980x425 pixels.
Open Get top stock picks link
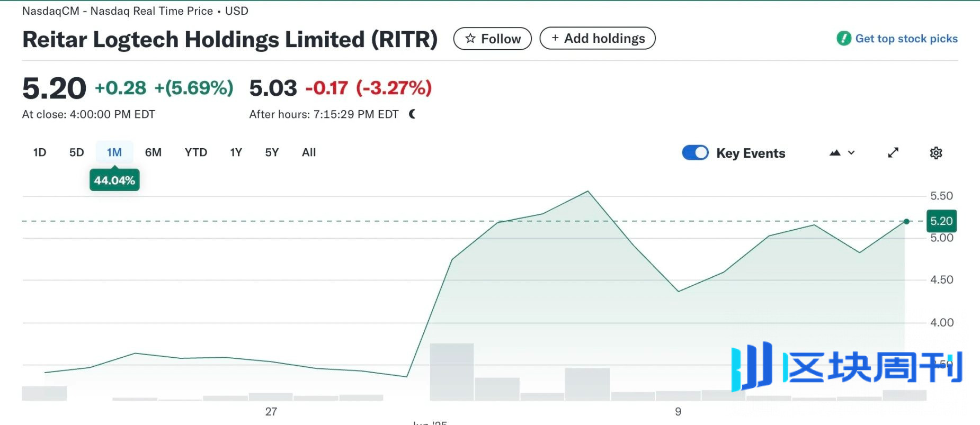click(906, 39)
